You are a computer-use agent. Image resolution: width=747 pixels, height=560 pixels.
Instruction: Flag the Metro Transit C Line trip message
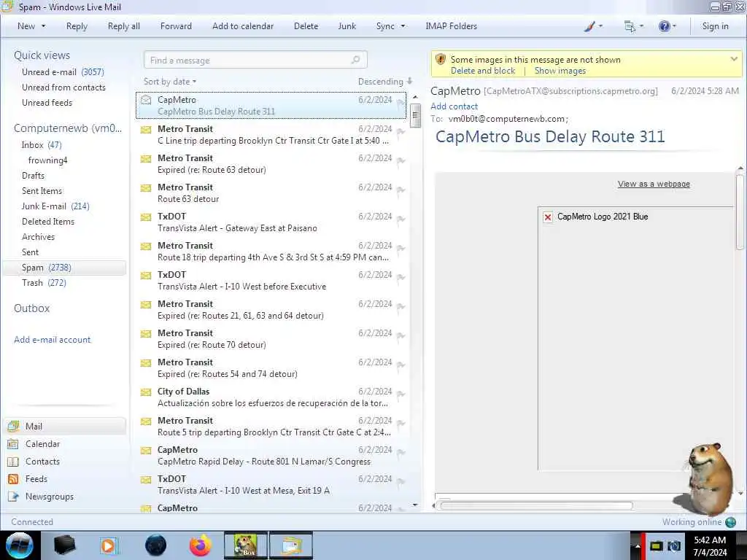tap(400, 132)
